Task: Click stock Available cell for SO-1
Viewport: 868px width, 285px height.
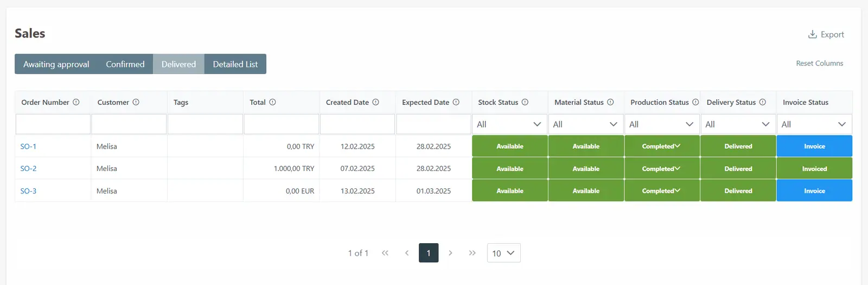Action: click(x=510, y=146)
